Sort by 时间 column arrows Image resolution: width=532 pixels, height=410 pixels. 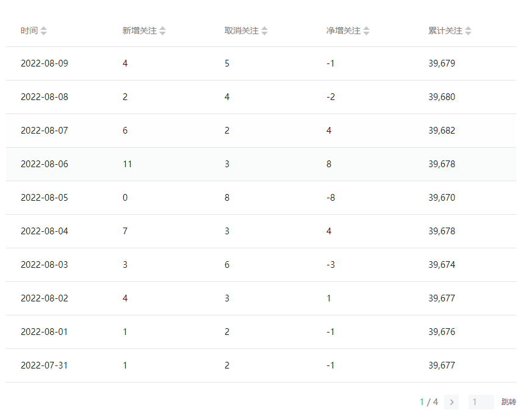click(x=43, y=31)
